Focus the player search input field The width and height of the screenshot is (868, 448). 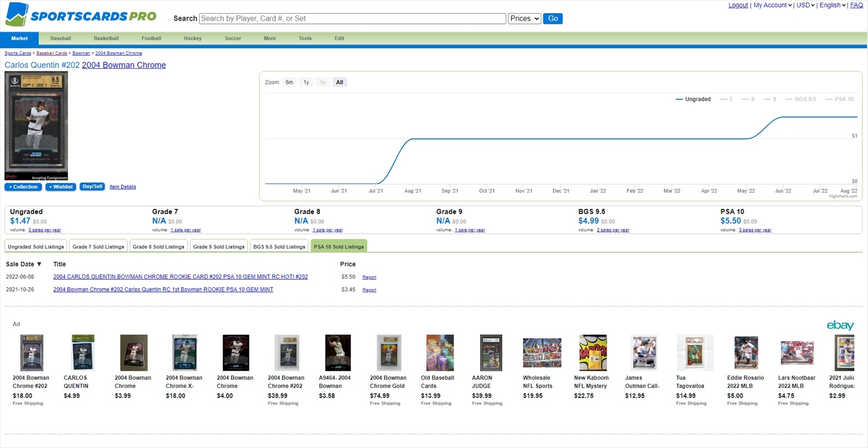[353, 18]
